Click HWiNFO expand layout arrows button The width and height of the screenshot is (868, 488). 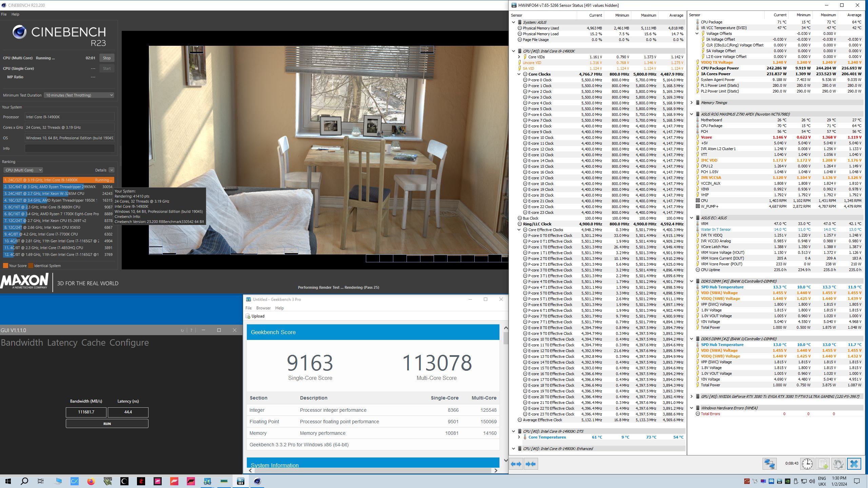pyautogui.click(x=516, y=464)
